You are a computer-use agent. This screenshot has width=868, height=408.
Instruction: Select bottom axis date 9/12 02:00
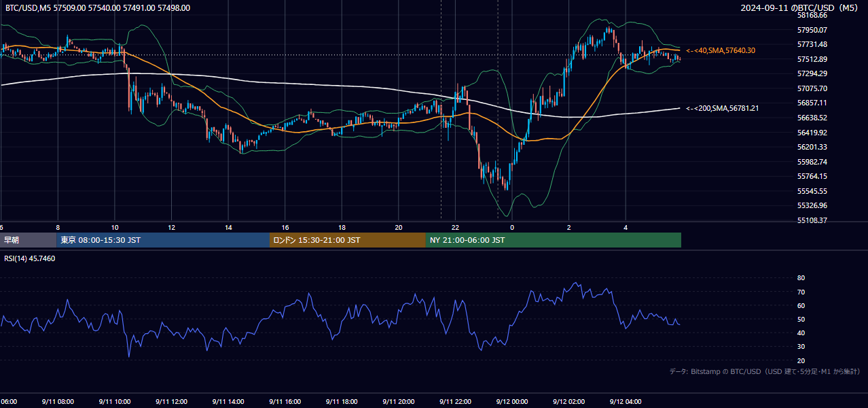pyautogui.click(x=568, y=402)
